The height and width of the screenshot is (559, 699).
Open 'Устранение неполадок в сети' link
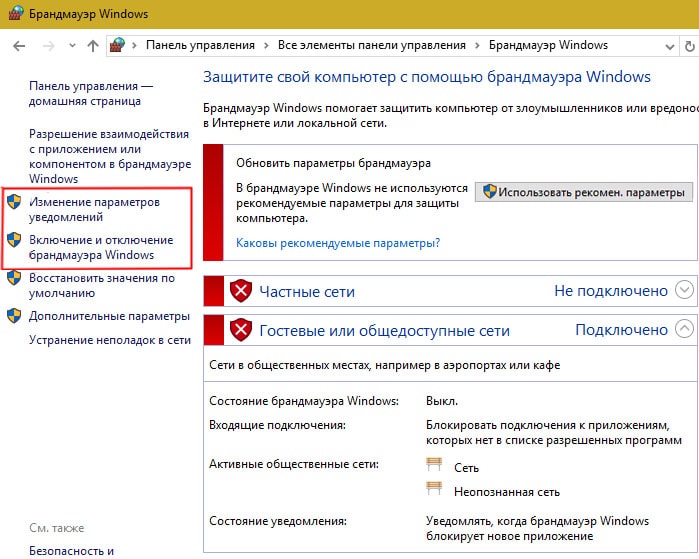[110, 340]
